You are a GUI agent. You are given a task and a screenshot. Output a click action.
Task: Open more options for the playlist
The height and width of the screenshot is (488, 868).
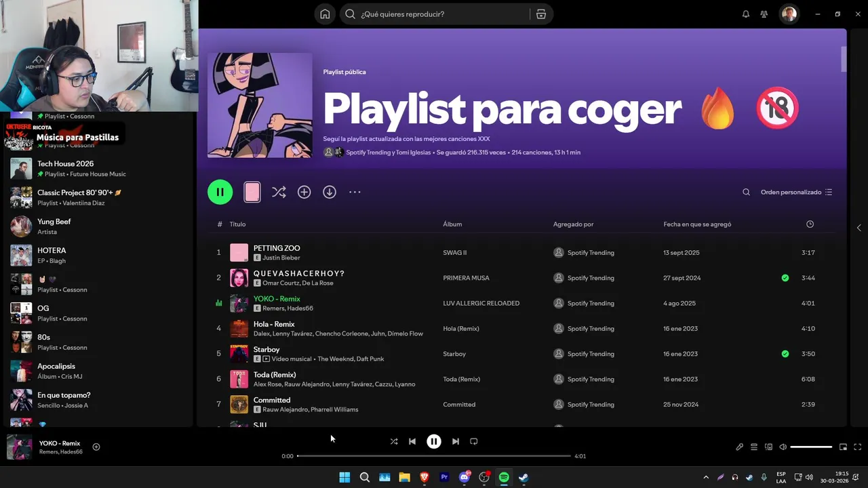coord(355,192)
